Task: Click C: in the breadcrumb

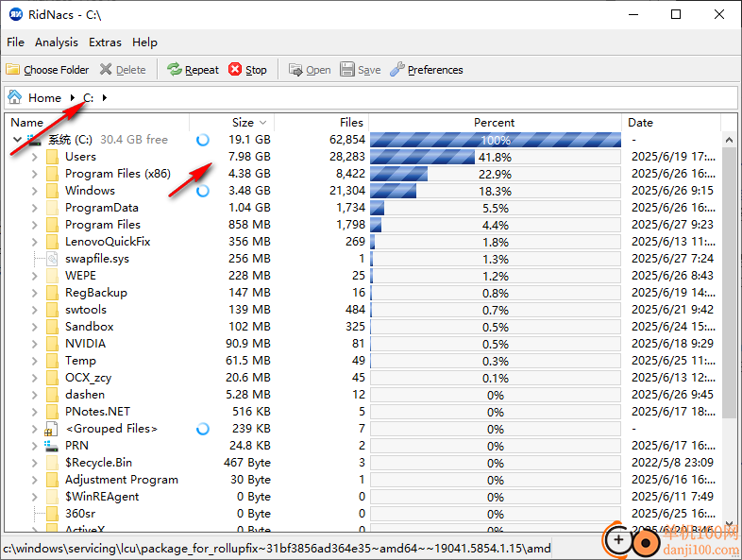Action: pyautogui.click(x=89, y=98)
